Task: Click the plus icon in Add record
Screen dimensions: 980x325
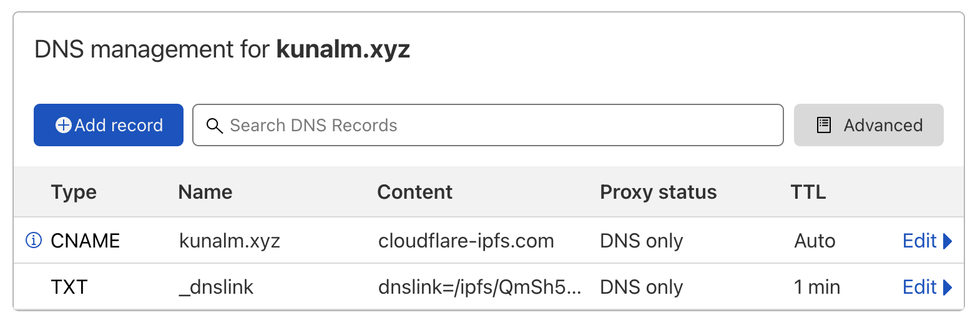Action: (x=64, y=125)
